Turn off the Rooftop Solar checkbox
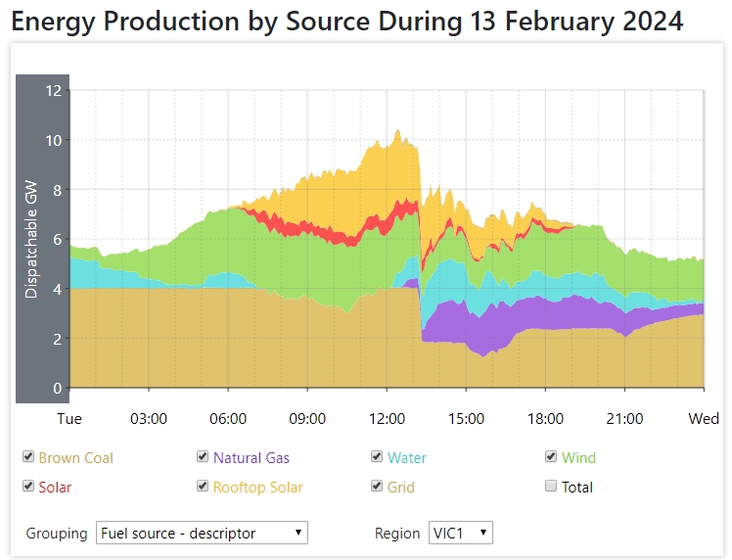Viewport: 732px width, 560px height. click(203, 487)
